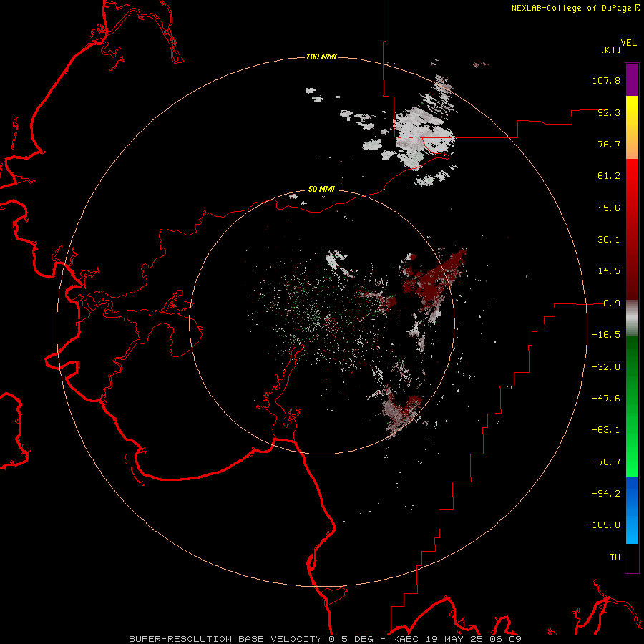
Task: Click the 100 NMI range ring label
Action: click(321, 57)
